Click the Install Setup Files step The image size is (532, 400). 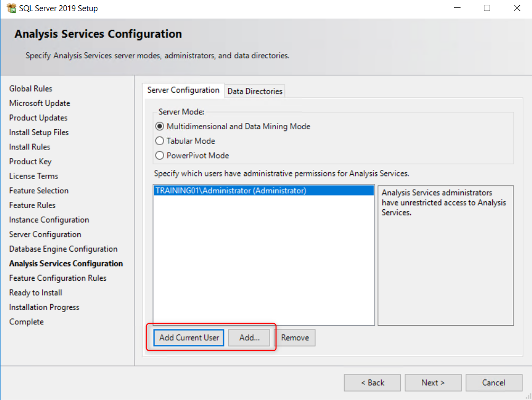click(x=39, y=132)
